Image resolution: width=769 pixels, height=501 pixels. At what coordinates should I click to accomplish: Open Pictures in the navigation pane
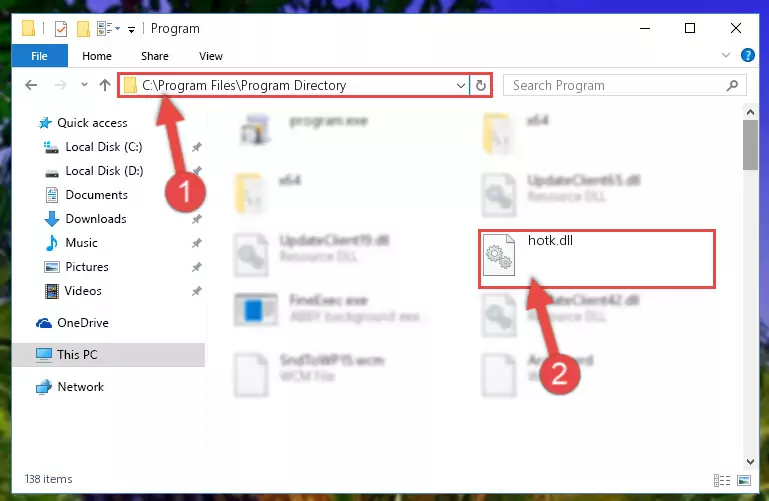tap(87, 267)
